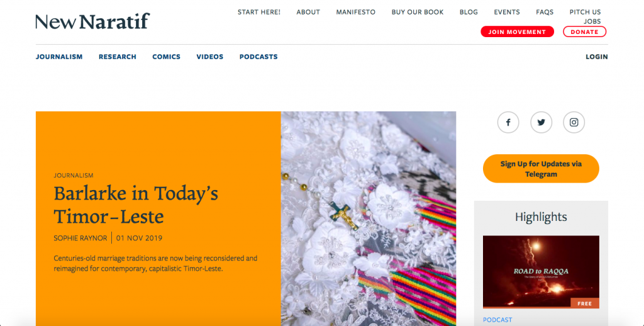Screen dimensions: 644x326
Task: Click the DONATE button
Action: 584,31
